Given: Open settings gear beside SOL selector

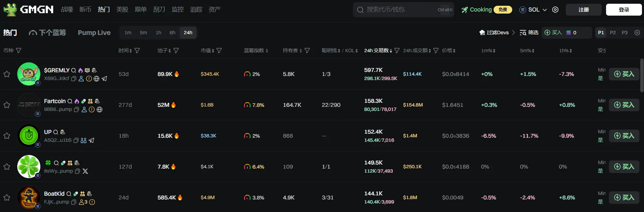Looking at the screenshot, I should coord(555,9).
